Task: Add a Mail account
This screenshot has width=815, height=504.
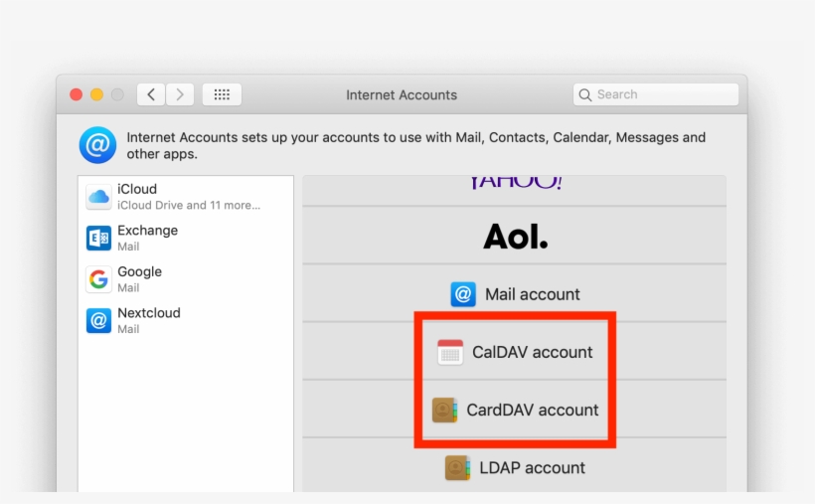Action: click(x=515, y=293)
